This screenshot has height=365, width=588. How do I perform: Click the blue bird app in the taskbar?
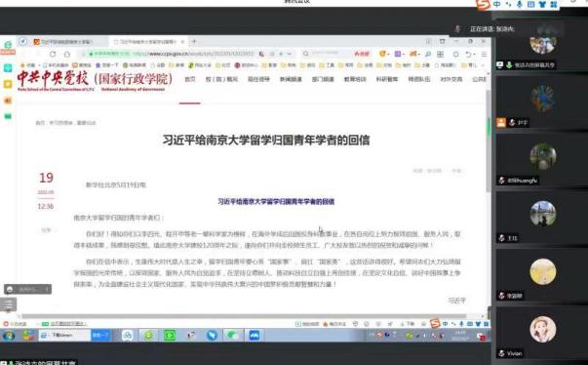click(212, 335)
